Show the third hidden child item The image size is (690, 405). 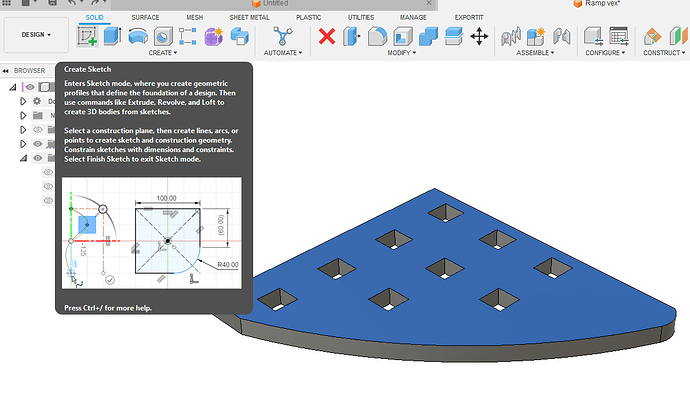[x=48, y=201]
